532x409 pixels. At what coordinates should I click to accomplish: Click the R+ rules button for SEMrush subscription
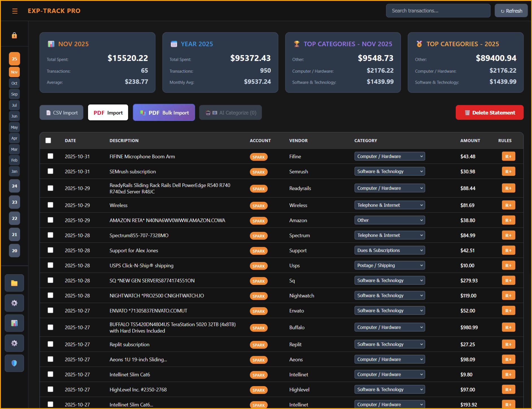pyautogui.click(x=508, y=171)
